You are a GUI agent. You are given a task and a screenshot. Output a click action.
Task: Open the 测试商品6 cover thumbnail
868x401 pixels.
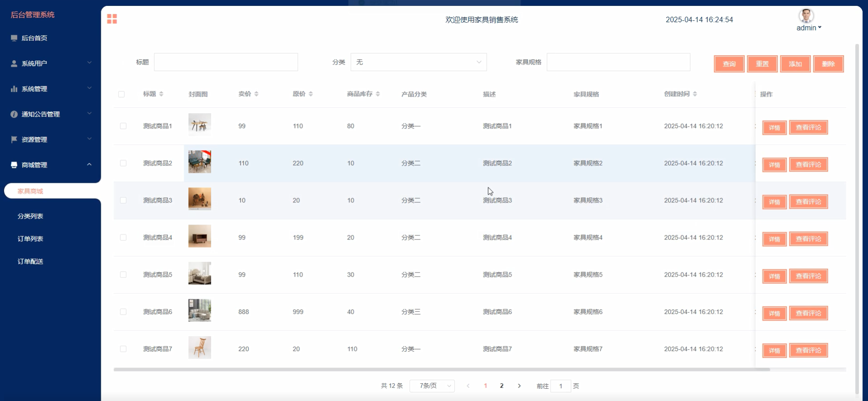(200, 310)
